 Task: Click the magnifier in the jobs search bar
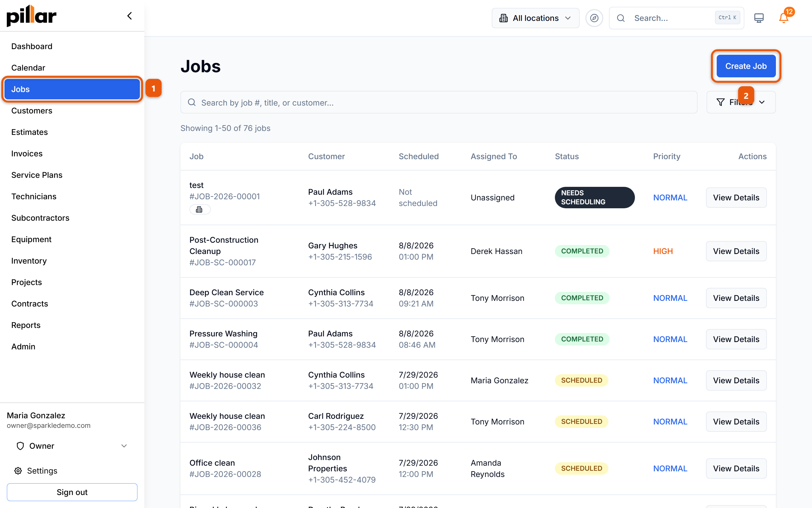(192, 102)
